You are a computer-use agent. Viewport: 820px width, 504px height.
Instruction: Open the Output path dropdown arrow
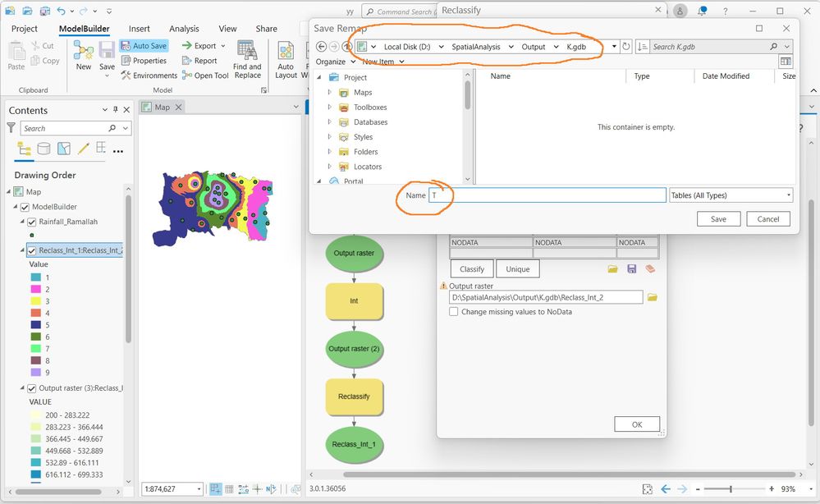pos(614,47)
